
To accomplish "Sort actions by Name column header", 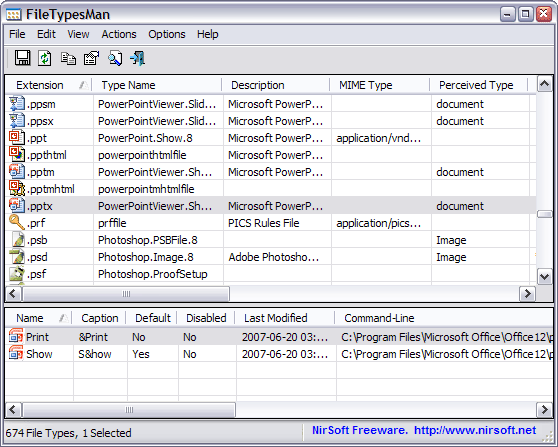I will click(38, 318).
